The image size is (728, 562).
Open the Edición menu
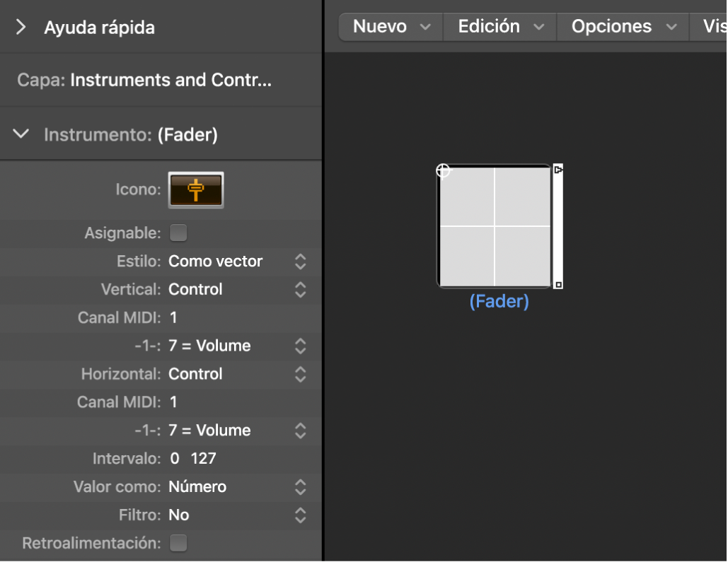499,26
